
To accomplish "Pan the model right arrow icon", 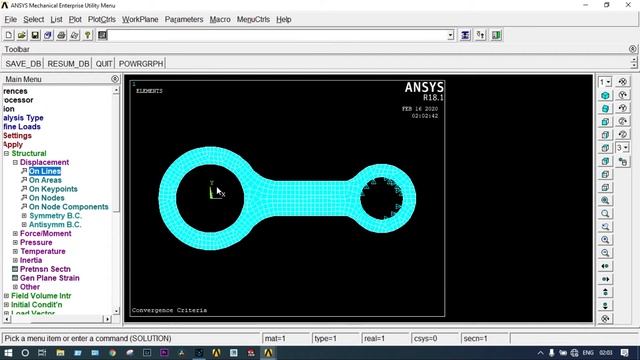I will point(605,279).
